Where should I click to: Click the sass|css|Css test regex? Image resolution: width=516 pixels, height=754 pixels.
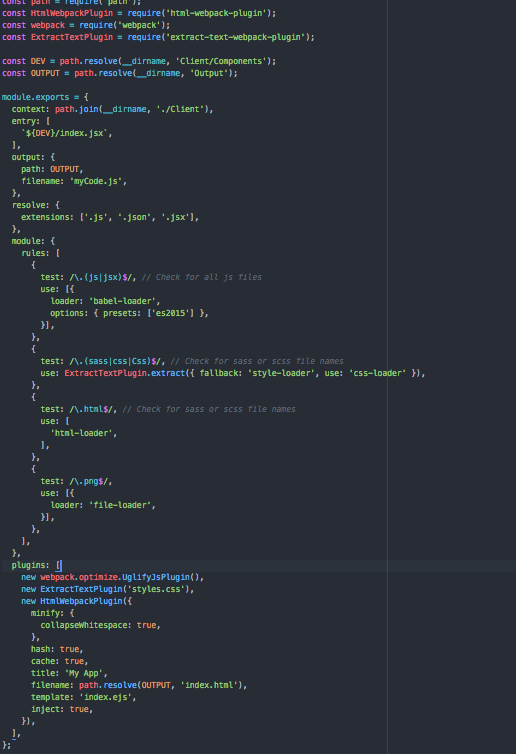click(115, 361)
